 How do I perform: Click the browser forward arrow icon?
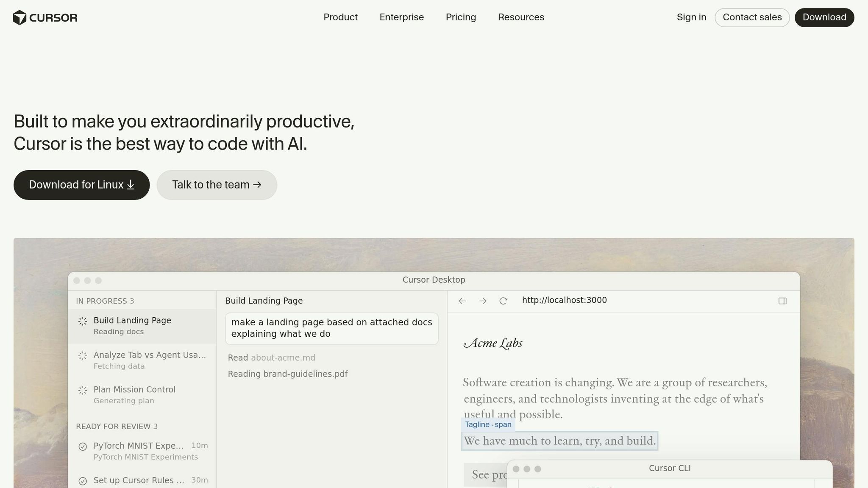coord(483,301)
